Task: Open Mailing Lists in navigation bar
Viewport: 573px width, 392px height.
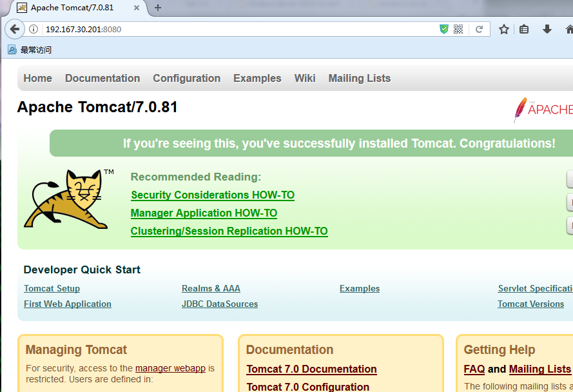Action: [x=359, y=78]
